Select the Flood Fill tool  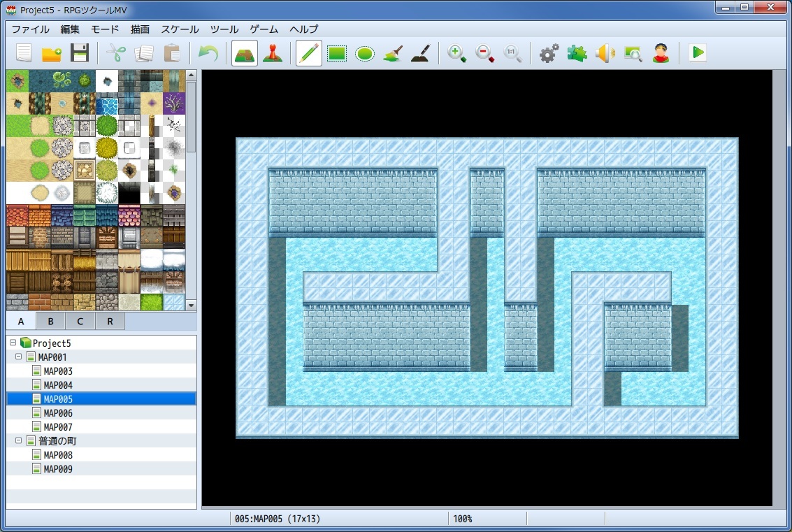(393, 53)
